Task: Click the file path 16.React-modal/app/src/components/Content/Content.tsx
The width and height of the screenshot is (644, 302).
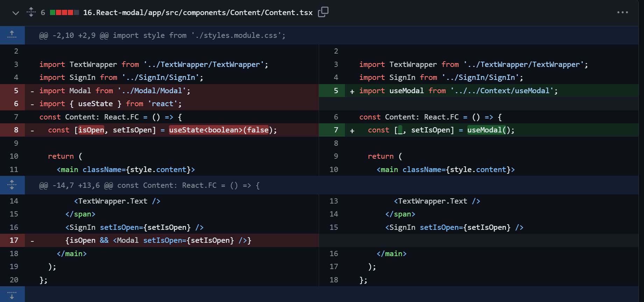Action: [x=198, y=13]
